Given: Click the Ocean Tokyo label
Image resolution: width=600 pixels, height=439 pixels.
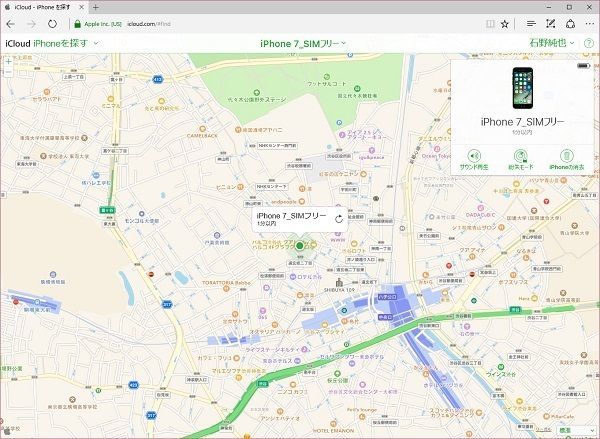Looking at the screenshot, I should [437, 156].
